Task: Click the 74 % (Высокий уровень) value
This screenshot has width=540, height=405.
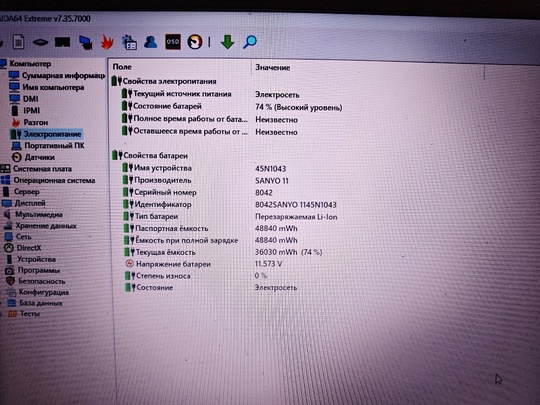Action: (x=299, y=107)
